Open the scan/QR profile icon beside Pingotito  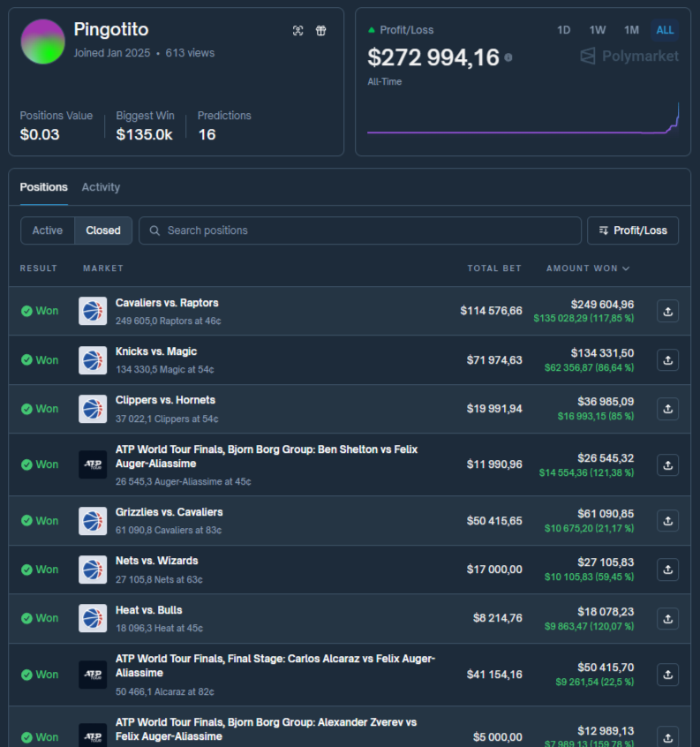point(298,31)
